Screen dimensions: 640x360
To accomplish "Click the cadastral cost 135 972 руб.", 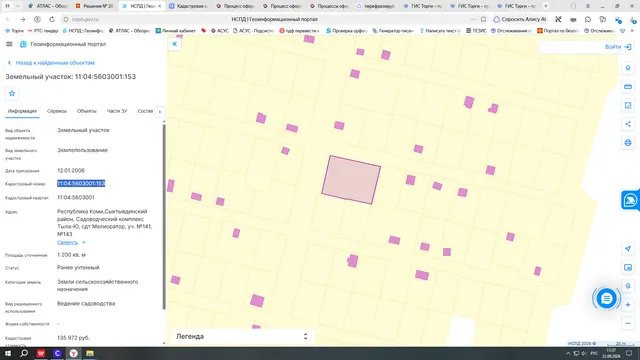I will pos(73,338).
